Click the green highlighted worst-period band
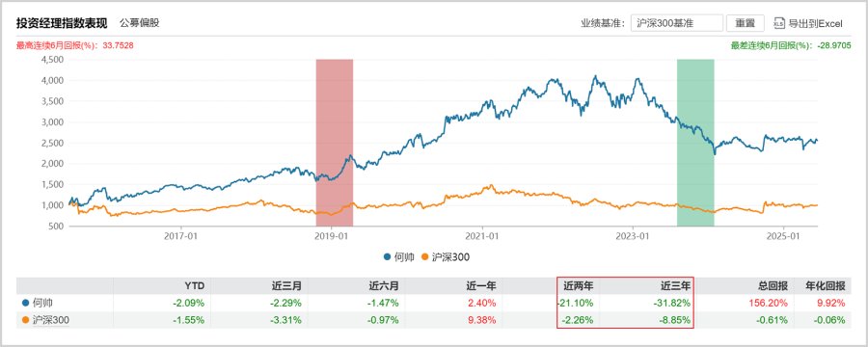The height and width of the screenshot is (347, 868). 695,143
